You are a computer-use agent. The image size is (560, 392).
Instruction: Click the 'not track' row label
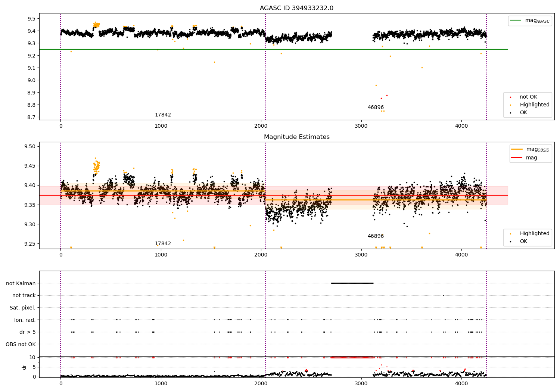click(x=24, y=295)
